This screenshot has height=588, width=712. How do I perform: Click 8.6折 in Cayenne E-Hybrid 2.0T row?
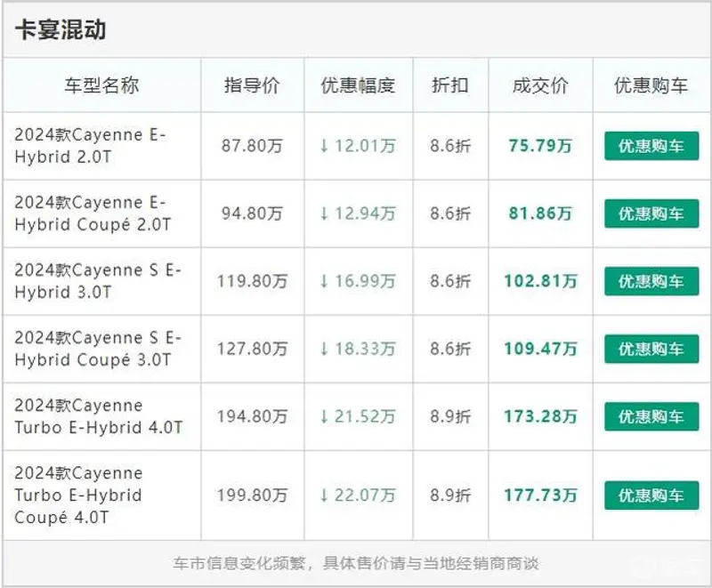450,146
